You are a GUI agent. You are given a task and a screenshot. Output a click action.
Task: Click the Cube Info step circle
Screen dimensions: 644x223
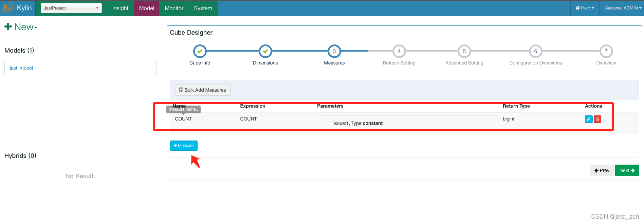tap(200, 51)
